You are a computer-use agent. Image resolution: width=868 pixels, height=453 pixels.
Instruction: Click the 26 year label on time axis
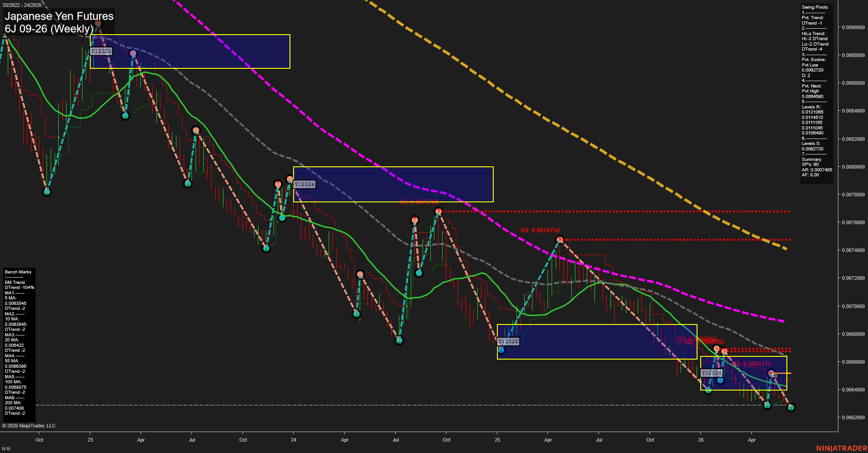click(701, 440)
